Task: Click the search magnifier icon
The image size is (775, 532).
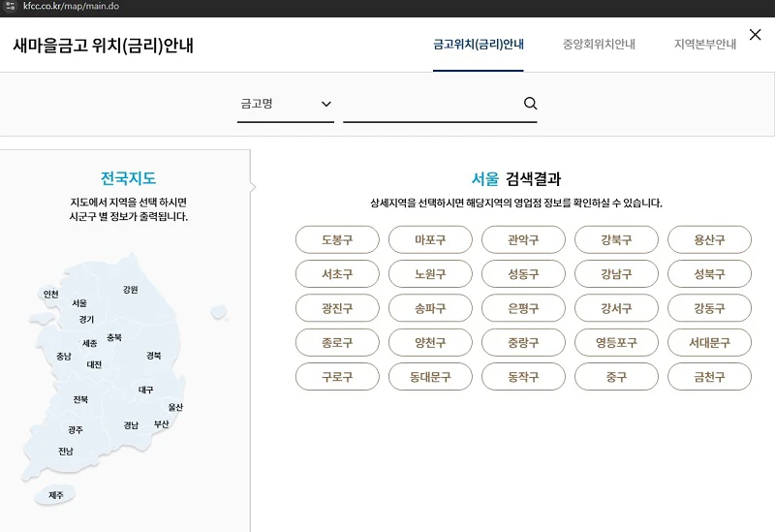Action: coord(530,104)
